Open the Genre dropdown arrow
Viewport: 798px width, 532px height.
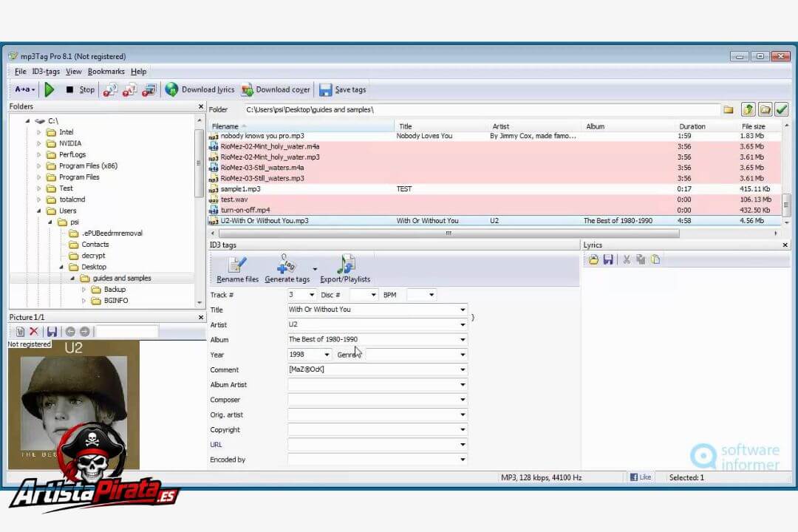(463, 355)
